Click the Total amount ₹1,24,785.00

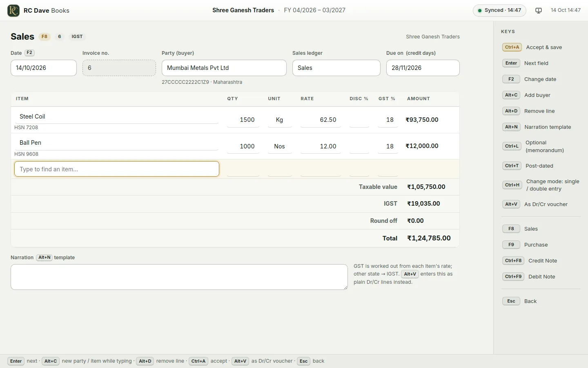tap(429, 238)
